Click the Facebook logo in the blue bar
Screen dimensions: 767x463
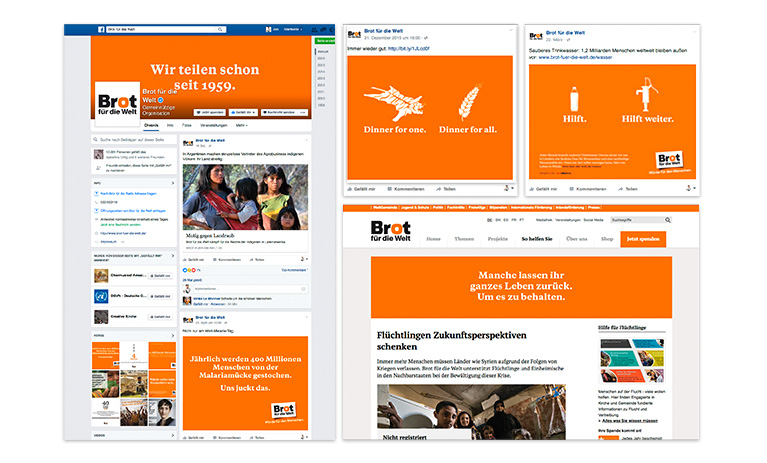(x=101, y=29)
